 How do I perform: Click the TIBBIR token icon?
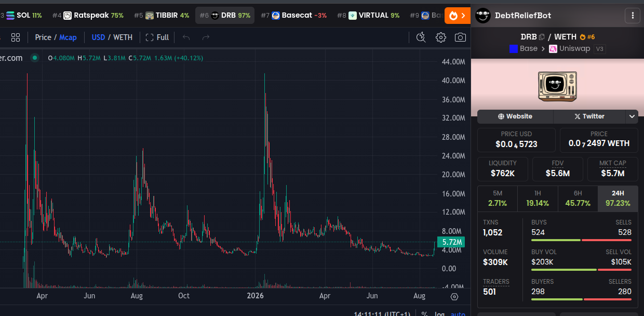point(150,16)
